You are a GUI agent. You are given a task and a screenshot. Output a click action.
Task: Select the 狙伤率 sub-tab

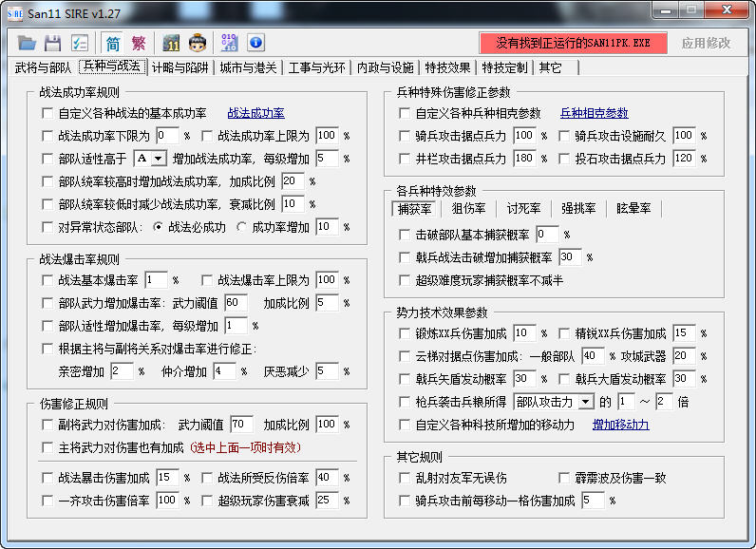click(468, 209)
